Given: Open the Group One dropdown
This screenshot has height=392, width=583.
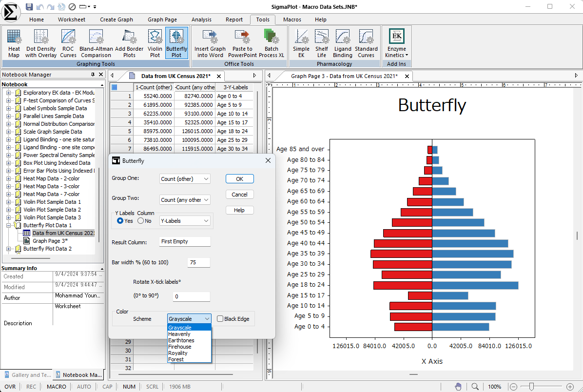Looking at the screenshot, I should pyautogui.click(x=185, y=179).
